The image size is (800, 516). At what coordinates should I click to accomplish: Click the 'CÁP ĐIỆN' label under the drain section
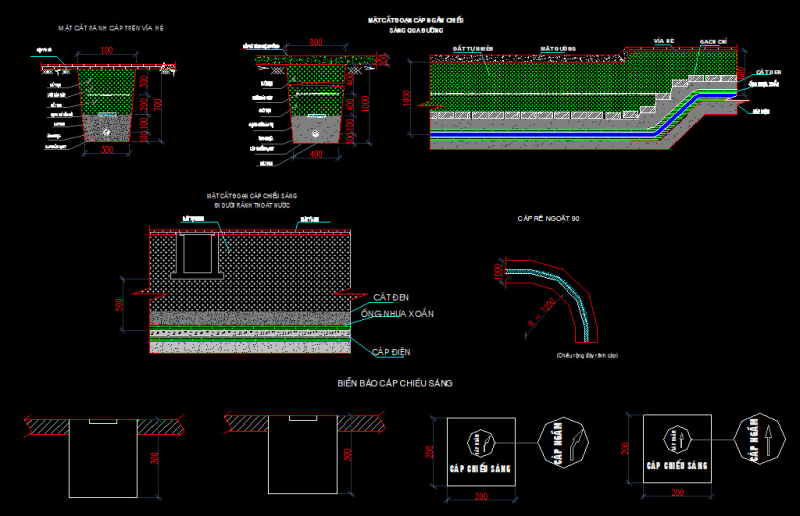(391, 352)
